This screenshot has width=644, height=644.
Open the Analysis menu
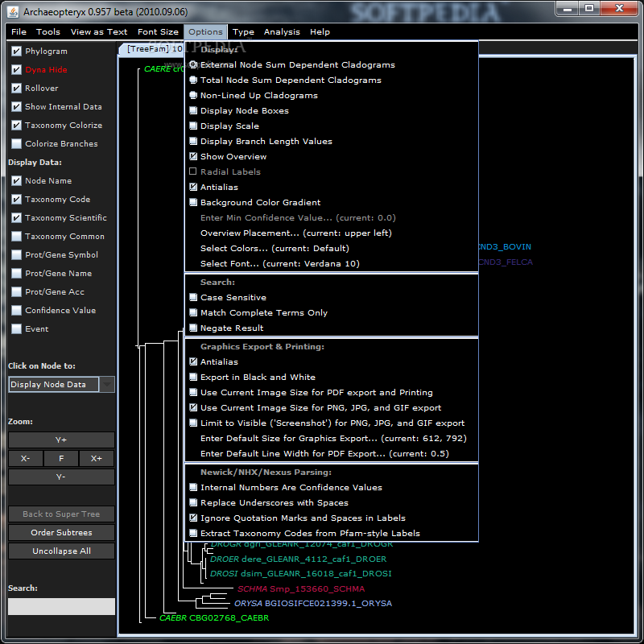(282, 31)
